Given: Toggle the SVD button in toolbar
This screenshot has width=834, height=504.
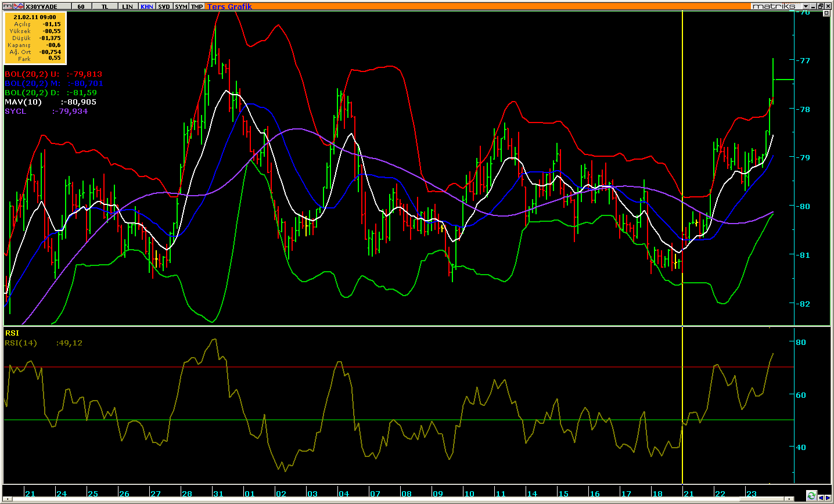Looking at the screenshot, I should (164, 6).
